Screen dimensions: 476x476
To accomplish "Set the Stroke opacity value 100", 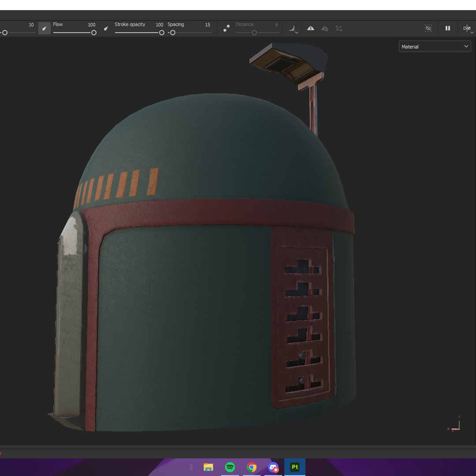I will (160, 25).
